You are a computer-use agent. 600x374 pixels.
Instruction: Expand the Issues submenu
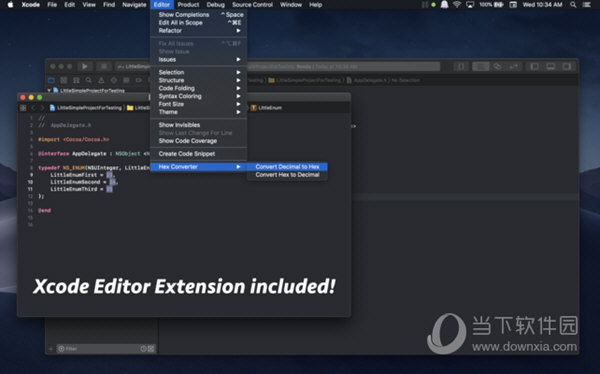pos(198,60)
